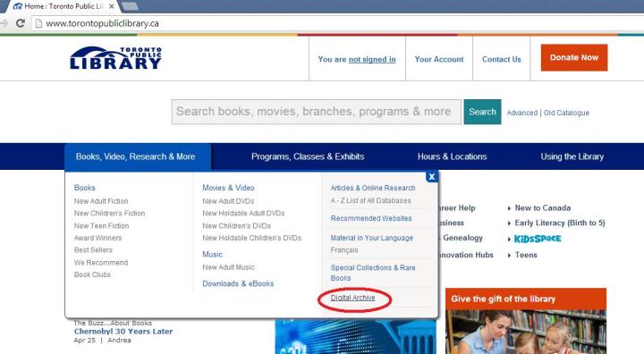This screenshot has height=354, width=644.
Task: Open Innovation Hubs link
Action: pos(466,255)
